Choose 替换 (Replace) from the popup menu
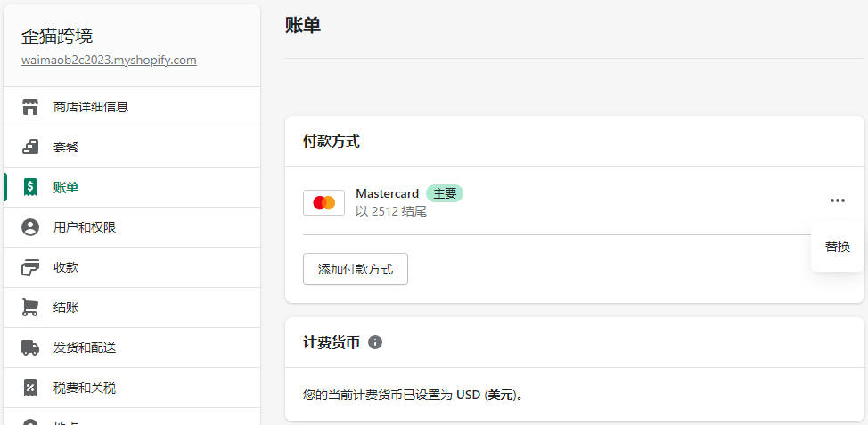This screenshot has width=868, height=425. (838, 247)
